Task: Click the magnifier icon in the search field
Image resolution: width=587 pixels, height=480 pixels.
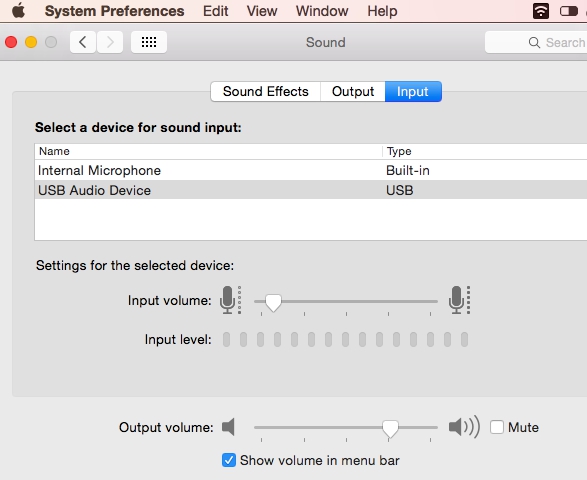Action: pyautogui.click(x=534, y=43)
